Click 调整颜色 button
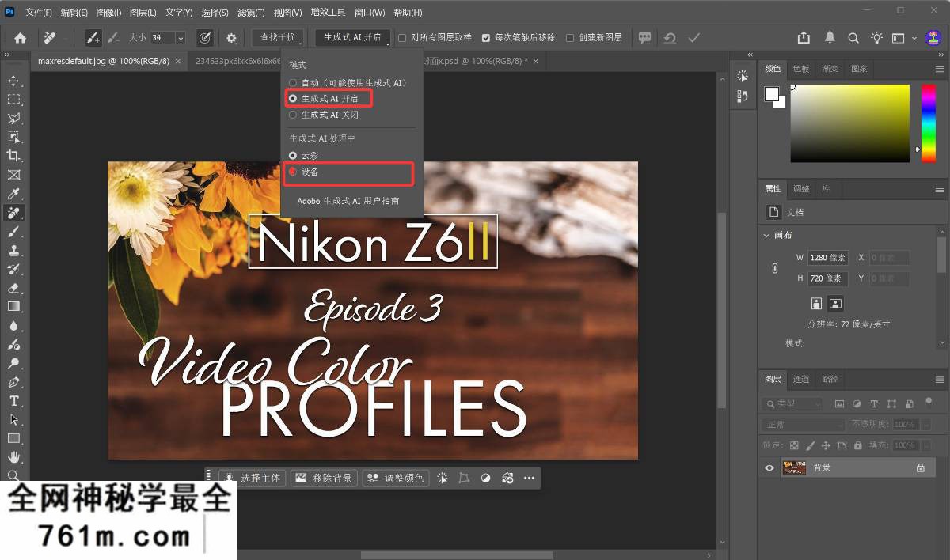 click(x=396, y=478)
